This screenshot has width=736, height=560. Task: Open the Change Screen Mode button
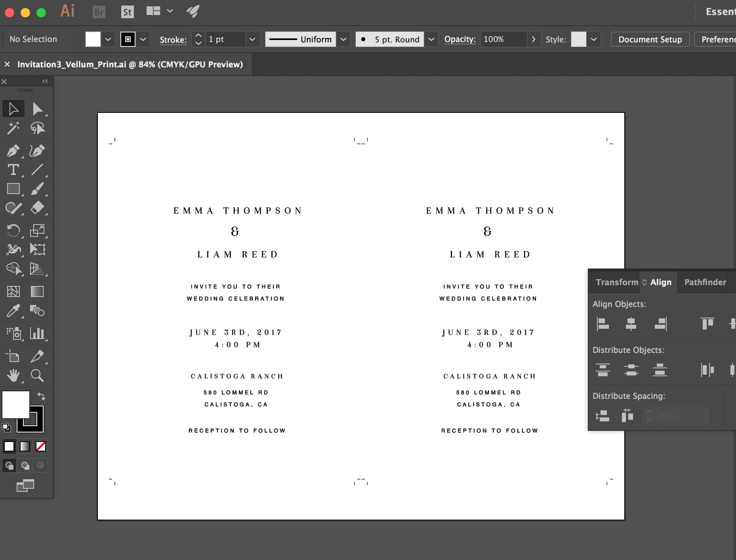pyautogui.click(x=25, y=486)
